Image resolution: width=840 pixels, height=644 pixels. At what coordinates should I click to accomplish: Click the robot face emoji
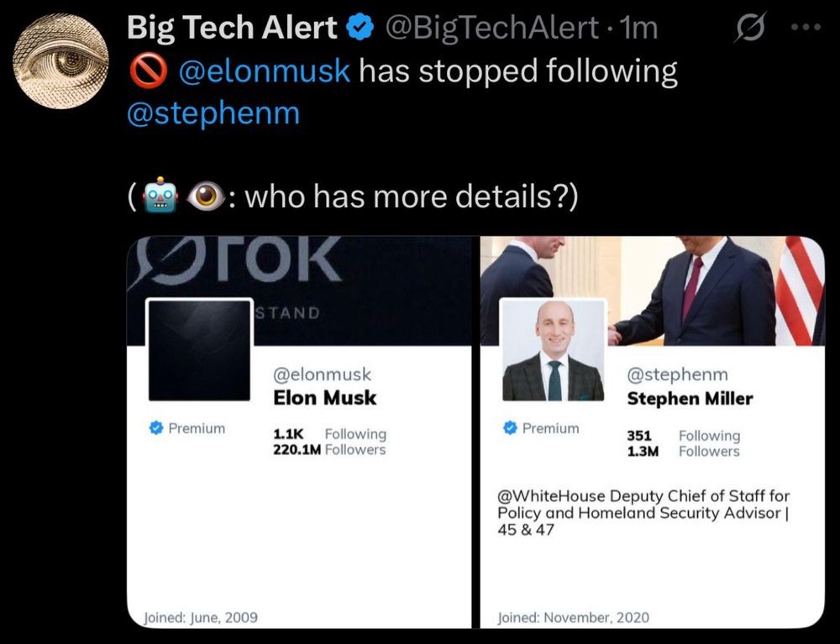pyautogui.click(x=160, y=196)
